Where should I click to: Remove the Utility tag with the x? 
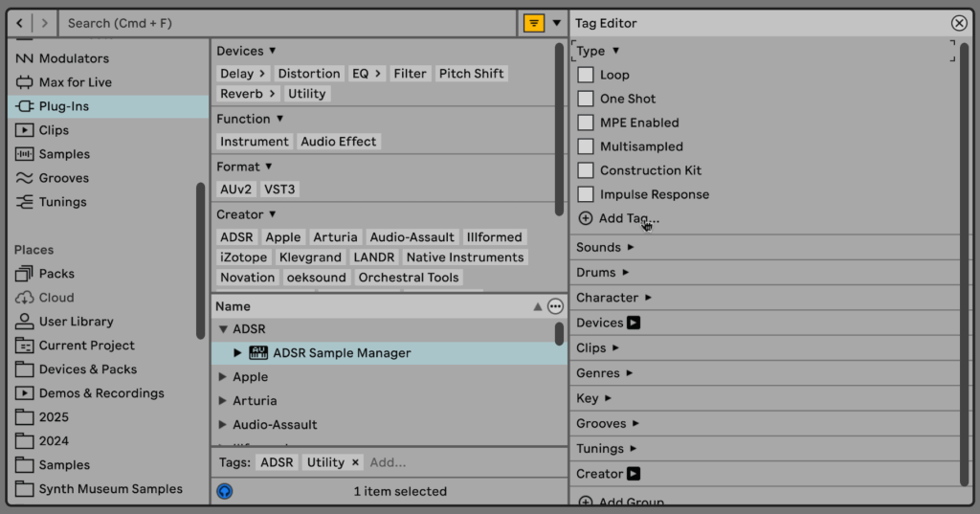coord(355,462)
